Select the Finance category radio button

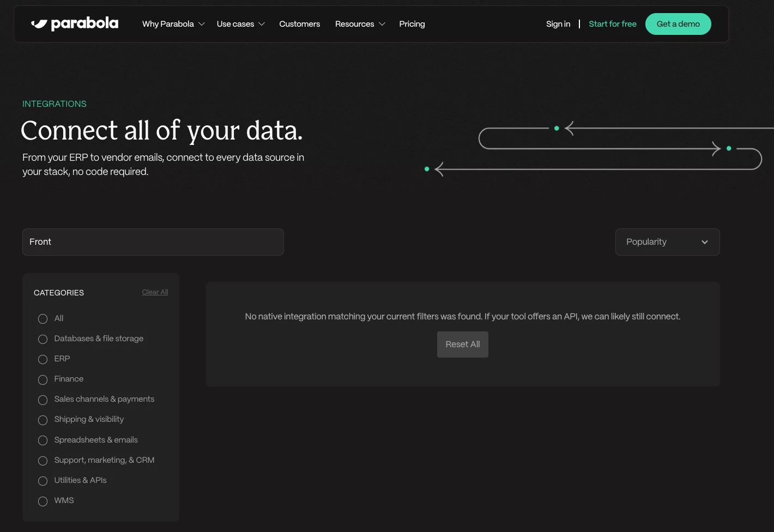coord(43,379)
